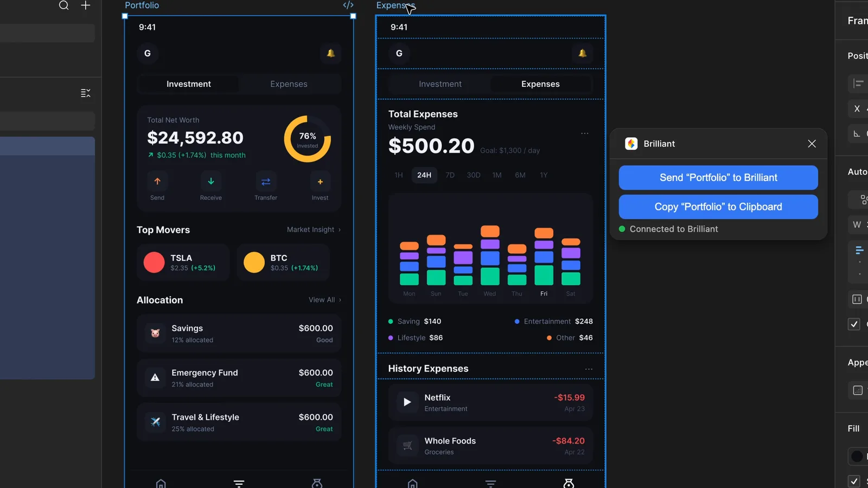Toggle the checkbox below the Fill swatch

coord(854,481)
